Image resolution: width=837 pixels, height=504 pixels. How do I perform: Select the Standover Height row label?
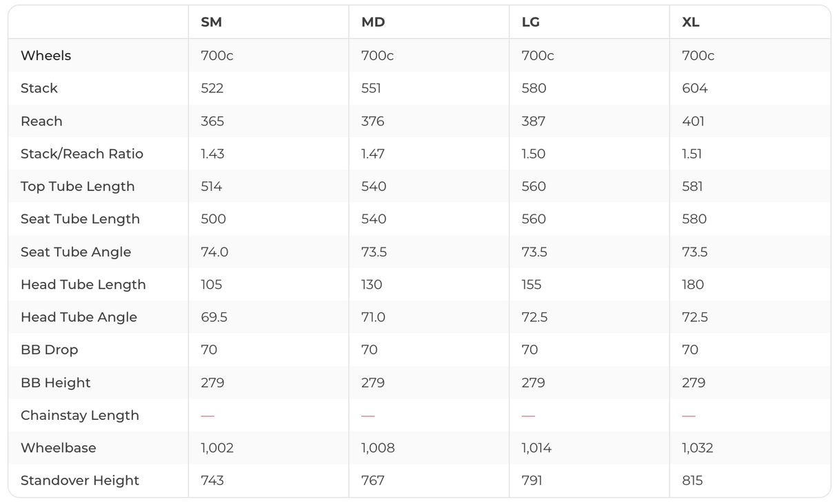point(80,481)
